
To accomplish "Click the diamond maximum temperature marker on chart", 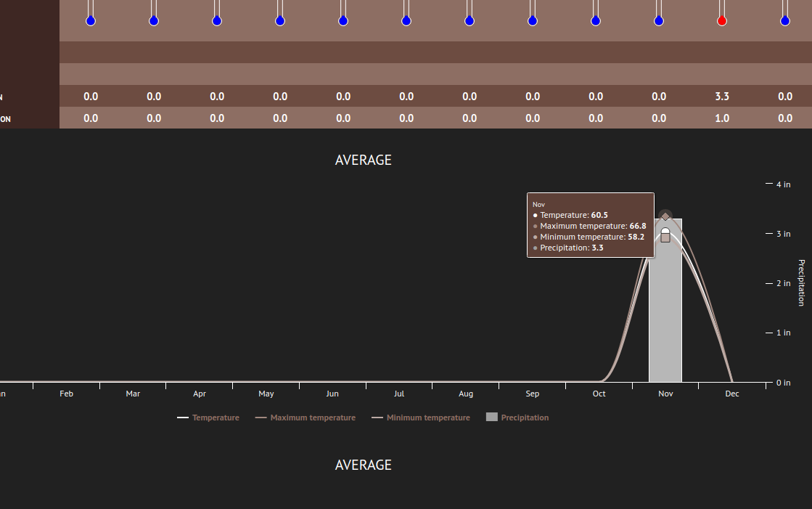I will pos(665,216).
